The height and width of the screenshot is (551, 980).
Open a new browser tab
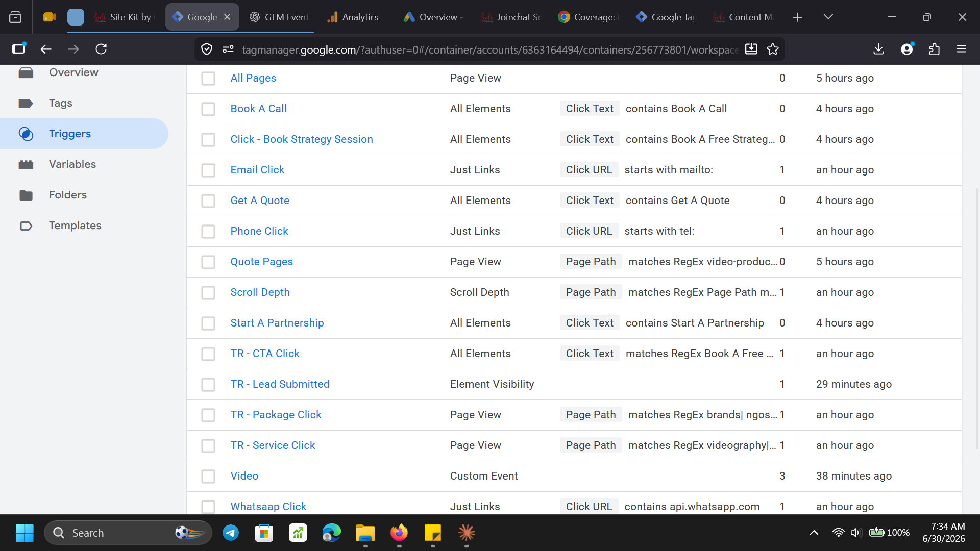coord(797,17)
